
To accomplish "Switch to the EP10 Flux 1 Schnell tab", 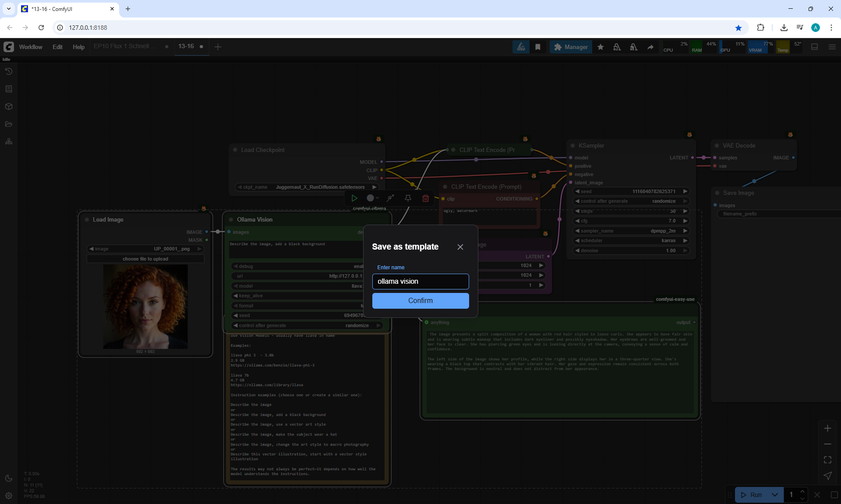I will tap(125, 46).
